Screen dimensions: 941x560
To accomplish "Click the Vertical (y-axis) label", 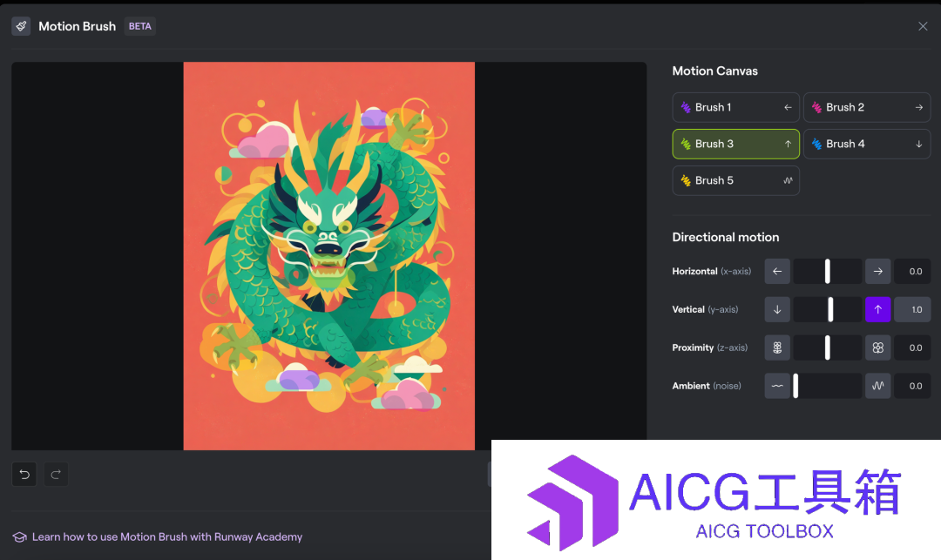I will click(x=705, y=309).
